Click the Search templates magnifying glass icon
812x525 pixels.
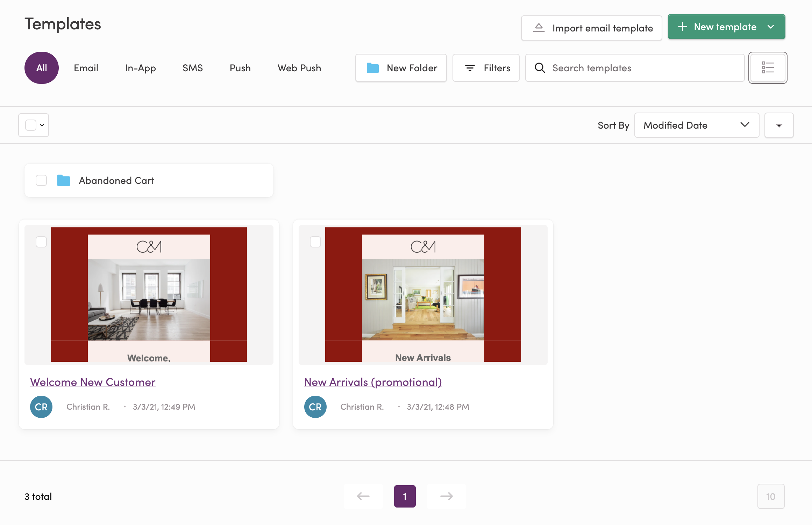[x=540, y=67]
